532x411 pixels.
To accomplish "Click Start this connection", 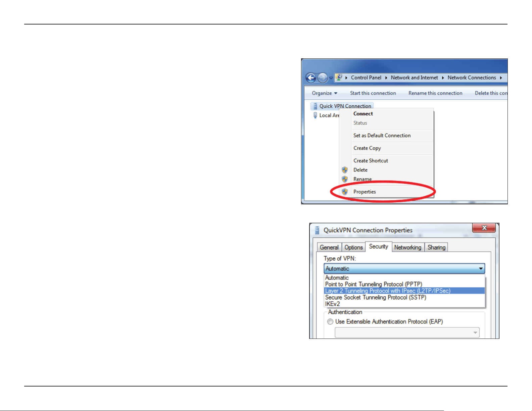I will 373,93.
